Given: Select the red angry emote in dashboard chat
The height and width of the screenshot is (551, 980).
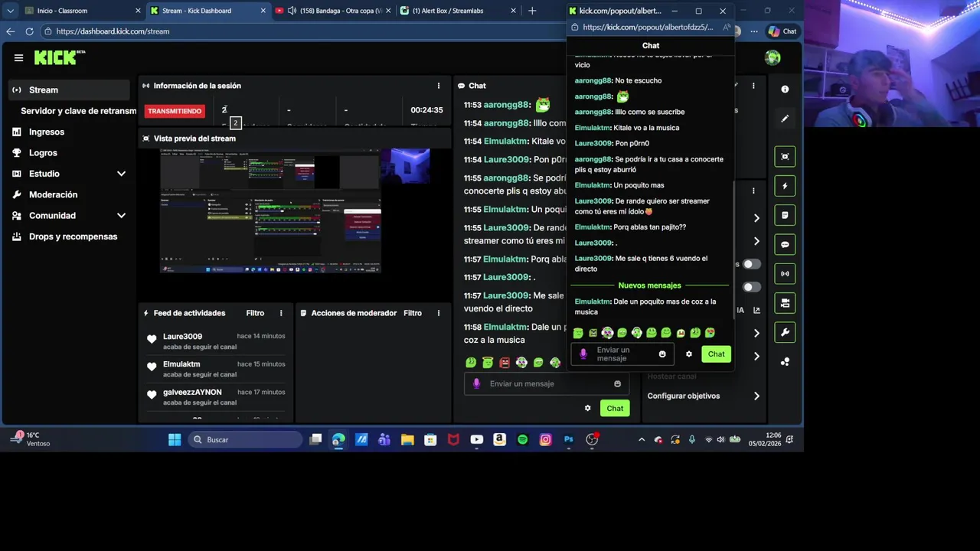Looking at the screenshot, I should point(505,363).
